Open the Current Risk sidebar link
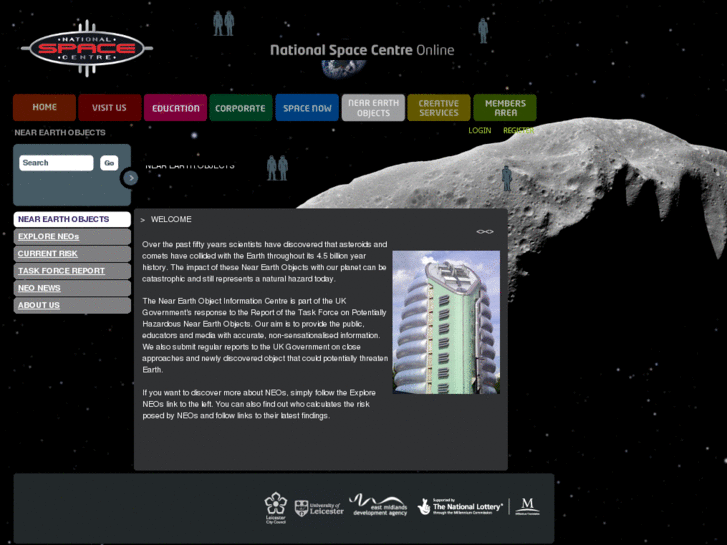 (x=72, y=254)
